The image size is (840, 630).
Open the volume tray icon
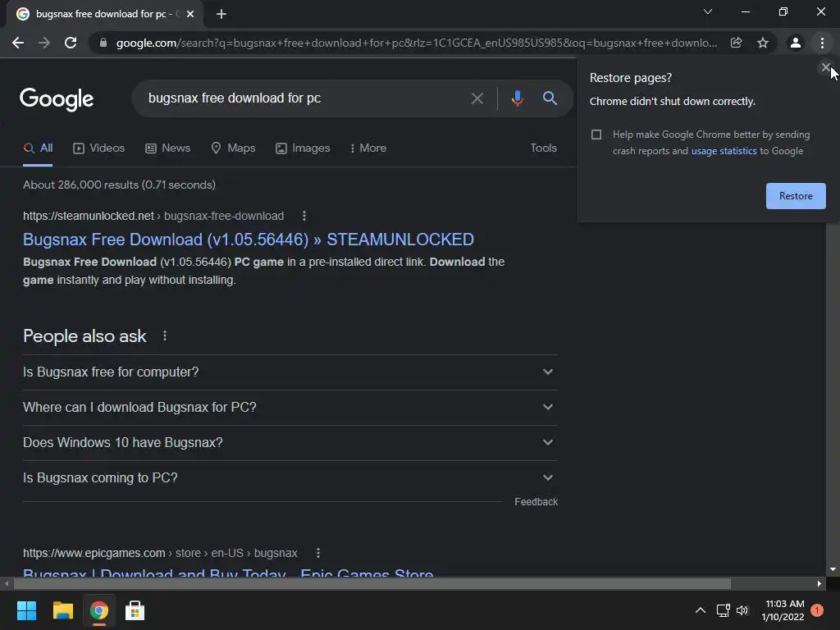pos(742,610)
